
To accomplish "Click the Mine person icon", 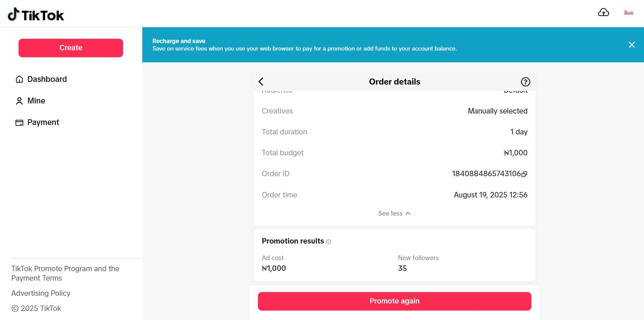I will (19, 101).
